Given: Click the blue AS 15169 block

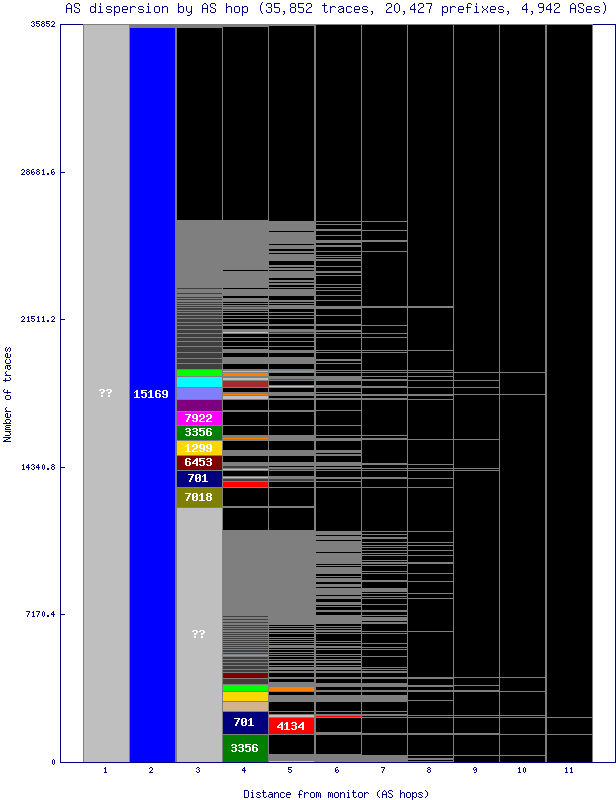Looking at the screenshot, I should click(152, 394).
